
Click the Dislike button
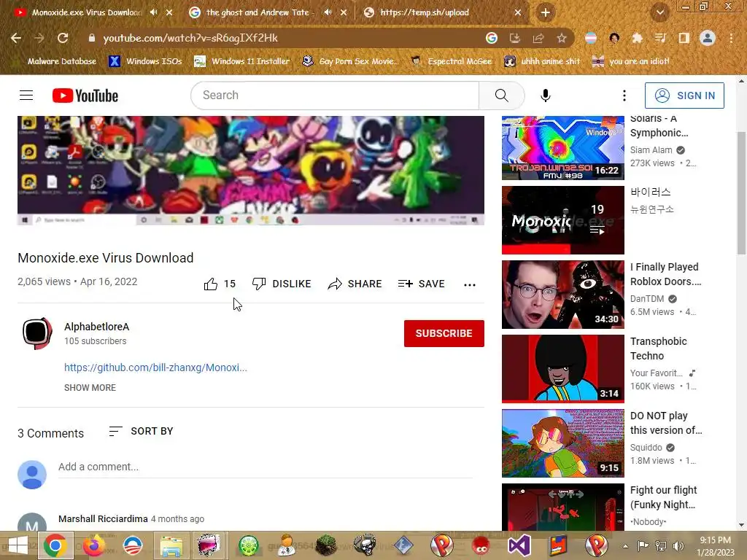tap(282, 284)
